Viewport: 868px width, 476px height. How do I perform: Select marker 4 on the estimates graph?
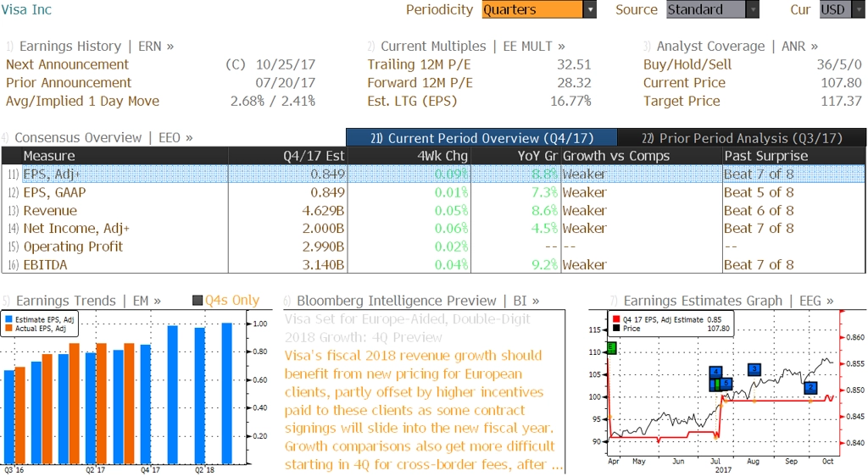(x=715, y=372)
